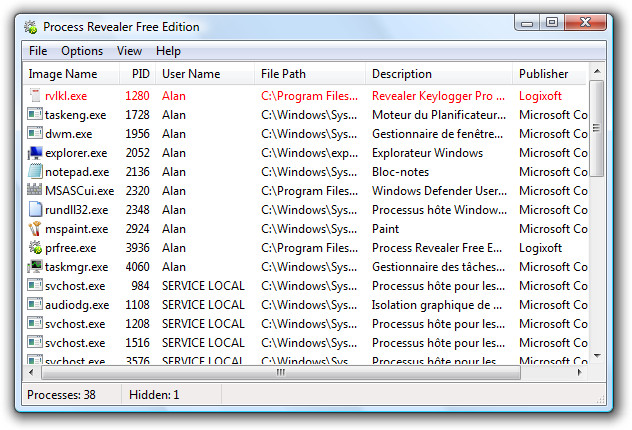Click horizontal scrollbar right arrow
Image resolution: width=632 pixels, height=430 pixels.
580,372
